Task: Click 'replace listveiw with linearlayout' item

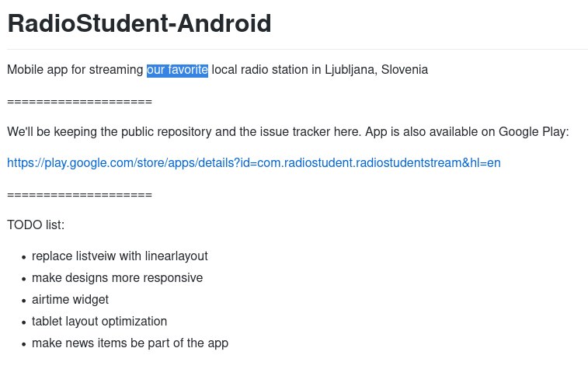Action: point(120,256)
